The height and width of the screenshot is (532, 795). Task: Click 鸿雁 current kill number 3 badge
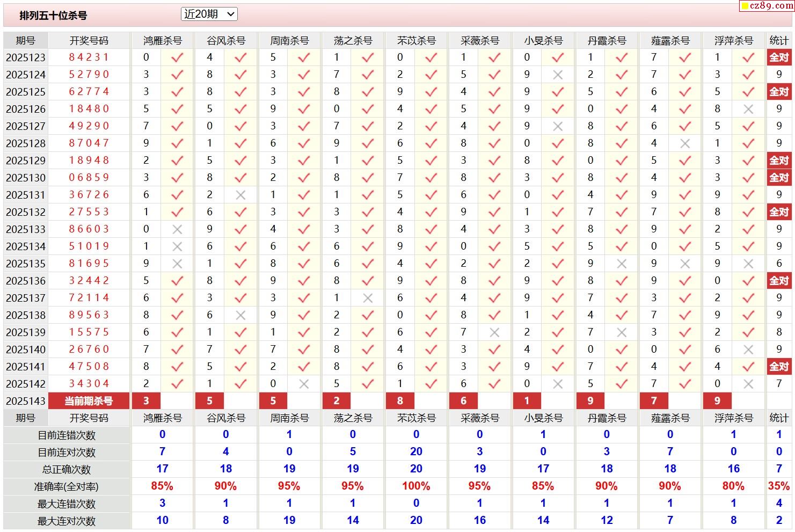click(146, 401)
